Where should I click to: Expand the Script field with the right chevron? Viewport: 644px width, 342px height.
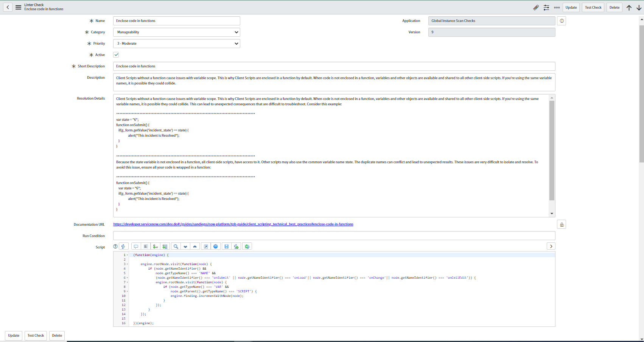pyautogui.click(x=551, y=246)
